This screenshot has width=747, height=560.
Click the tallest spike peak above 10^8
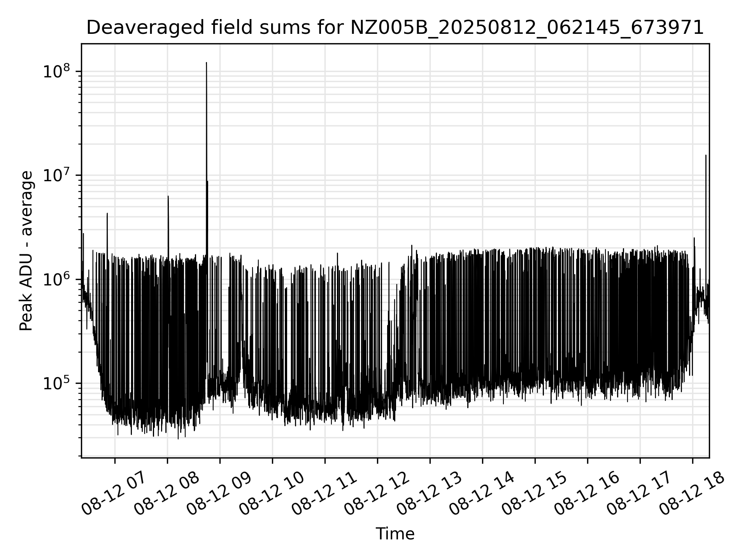[x=206, y=63]
